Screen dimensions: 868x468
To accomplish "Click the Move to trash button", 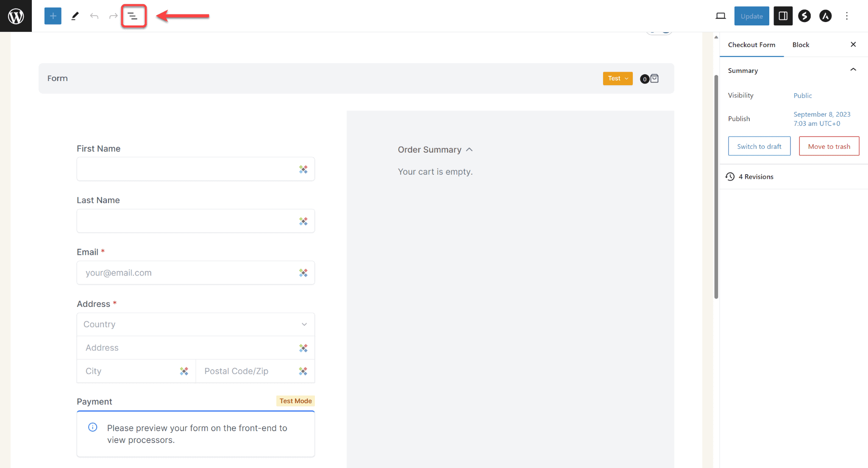I will click(829, 146).
